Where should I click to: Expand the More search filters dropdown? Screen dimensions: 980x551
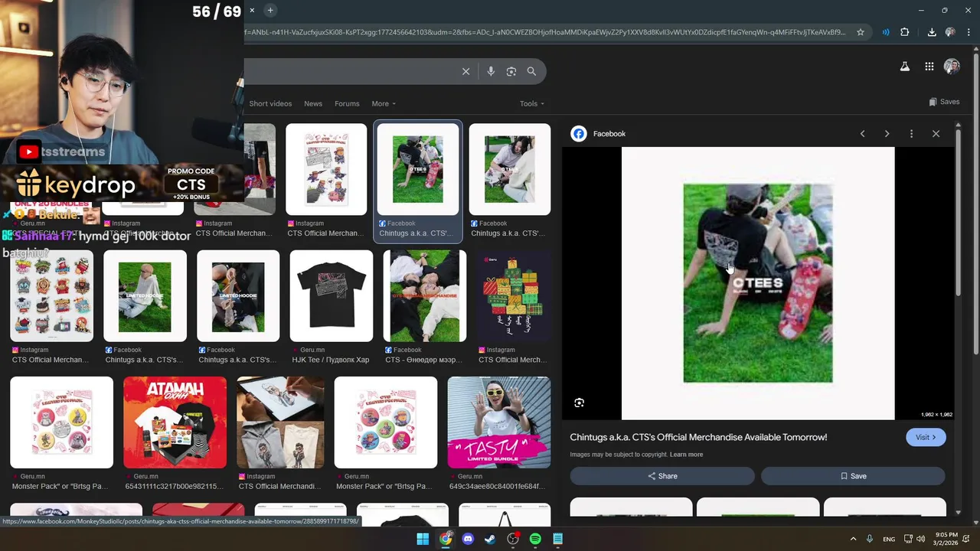click(x=384, y=103)
